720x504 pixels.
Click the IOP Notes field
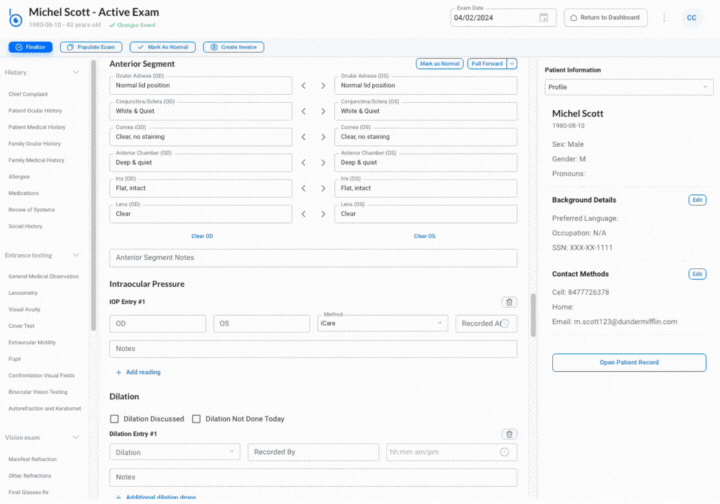[x=313, y=349]
